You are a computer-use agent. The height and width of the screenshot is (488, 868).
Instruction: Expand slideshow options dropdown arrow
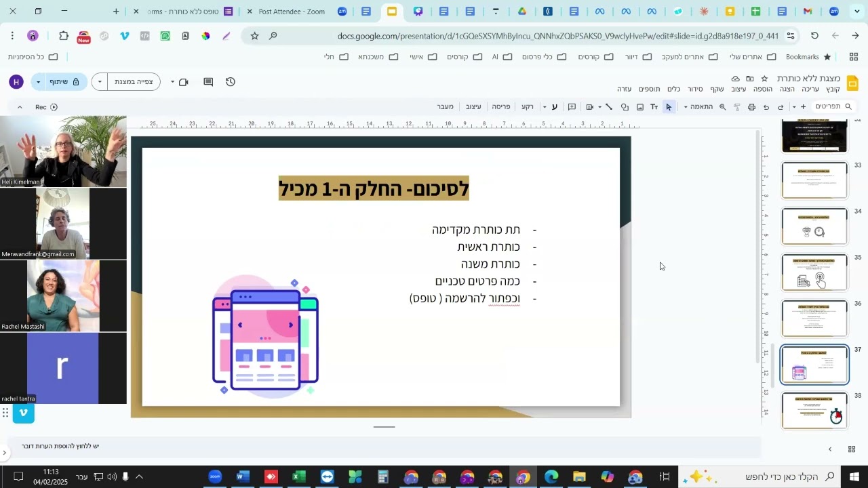click(x=100, y=82)
